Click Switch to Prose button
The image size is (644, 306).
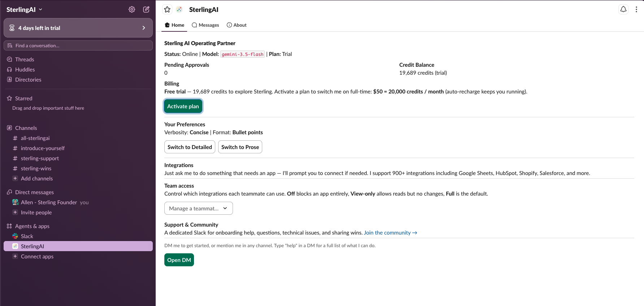pyautogui.click(x=240, y=147)
